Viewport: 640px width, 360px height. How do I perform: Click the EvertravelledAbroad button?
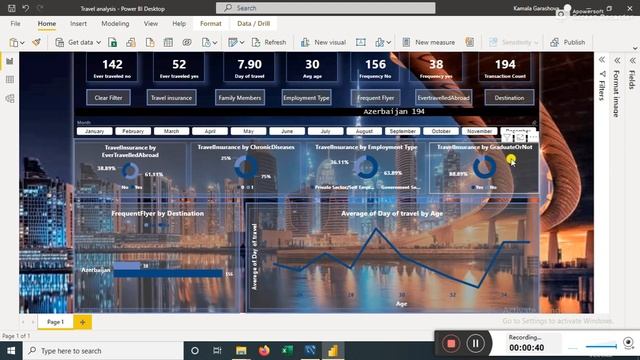pyautogui.click(x=443, y=98)
